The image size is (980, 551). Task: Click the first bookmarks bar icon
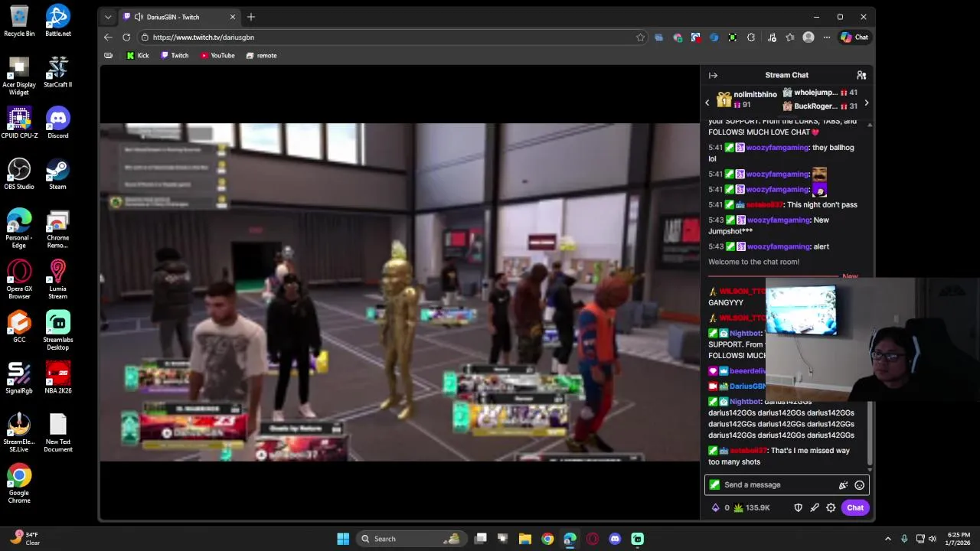point(108,55)
